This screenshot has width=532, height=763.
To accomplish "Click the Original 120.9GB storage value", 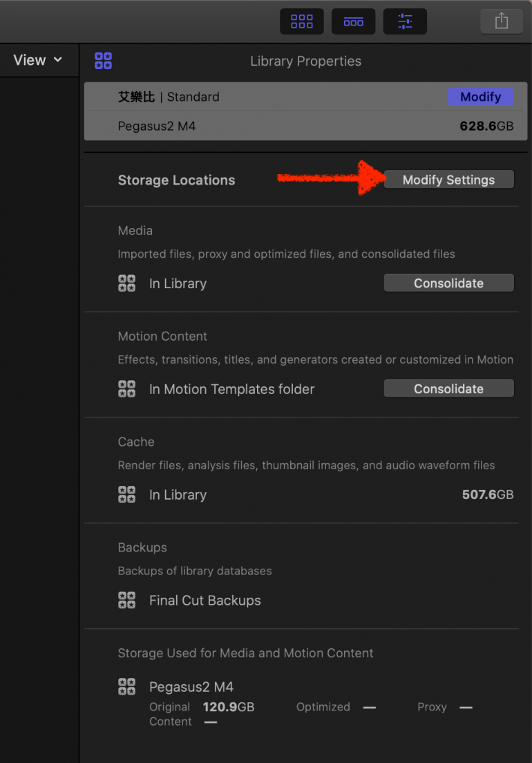I will pos(228,707).
